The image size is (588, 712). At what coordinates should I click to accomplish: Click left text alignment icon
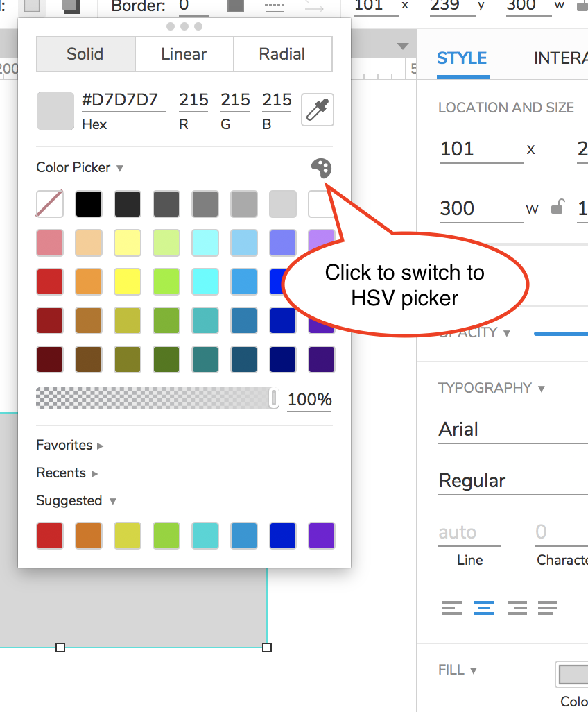point(452,608)
